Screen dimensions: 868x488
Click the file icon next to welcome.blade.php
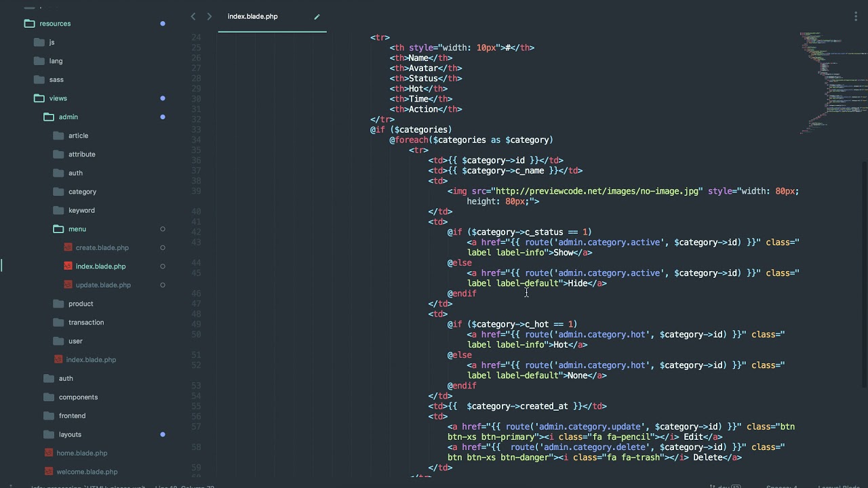(49, 472)
